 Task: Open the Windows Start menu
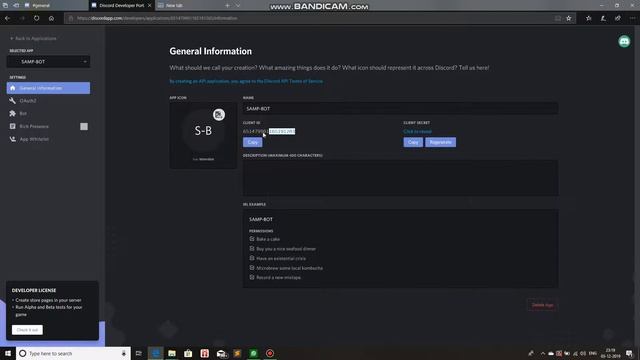[x=8, y=353]
